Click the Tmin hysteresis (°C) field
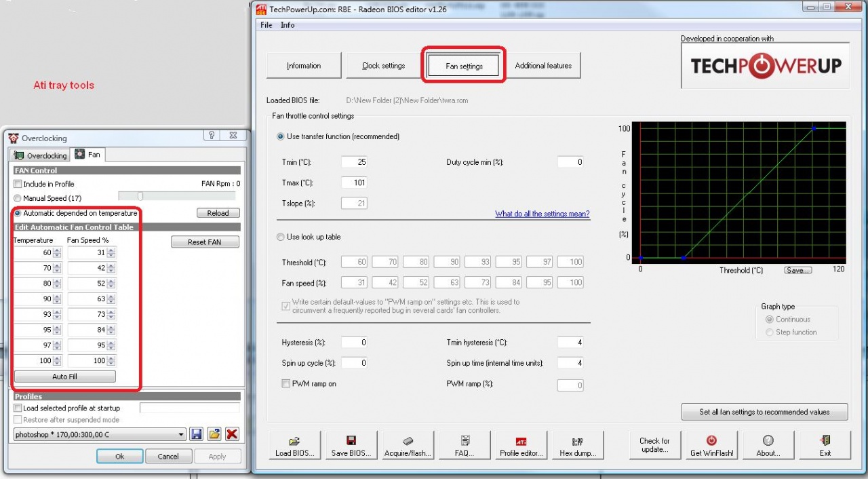This screenshot has height=479, width=868. (x=570, y=343)
